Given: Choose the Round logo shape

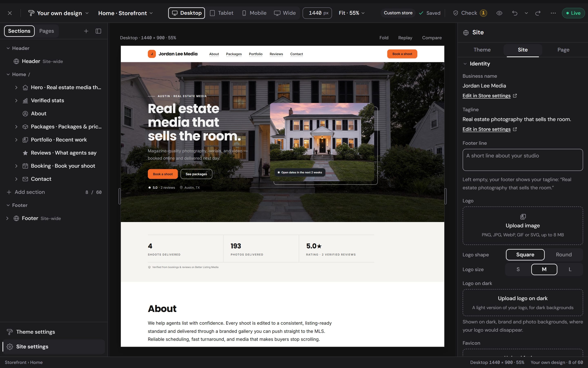Looking at the screenshot, I should pyautogui.click(x=564, y=255).
